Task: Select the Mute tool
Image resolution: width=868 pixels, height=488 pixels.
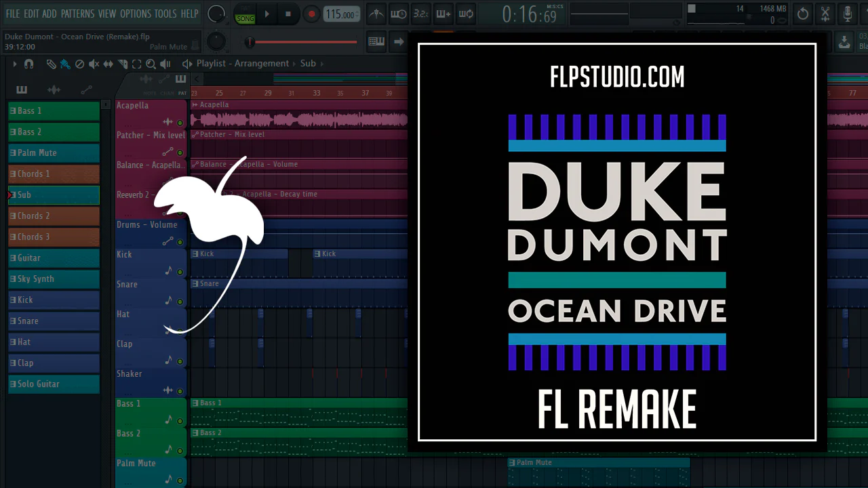Action: point(94,64)
